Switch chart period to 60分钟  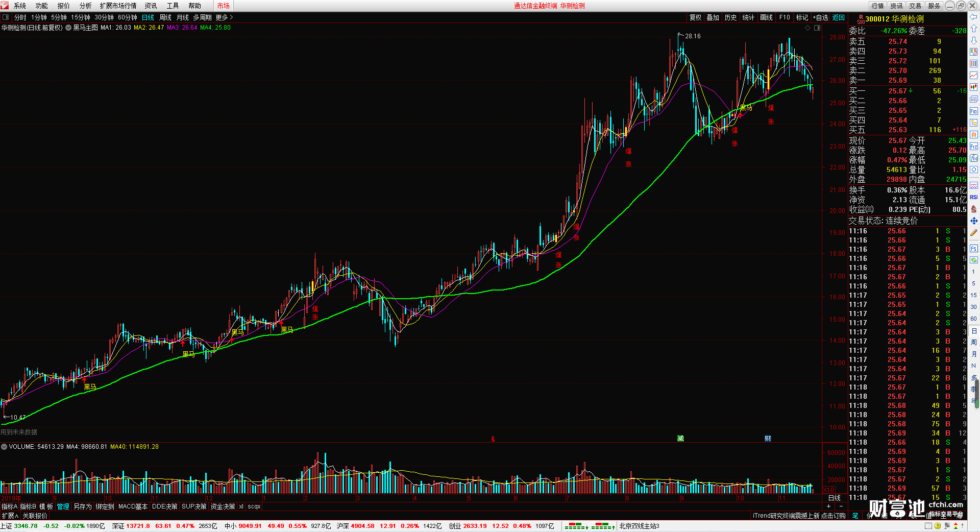click(x=128, y=17)
